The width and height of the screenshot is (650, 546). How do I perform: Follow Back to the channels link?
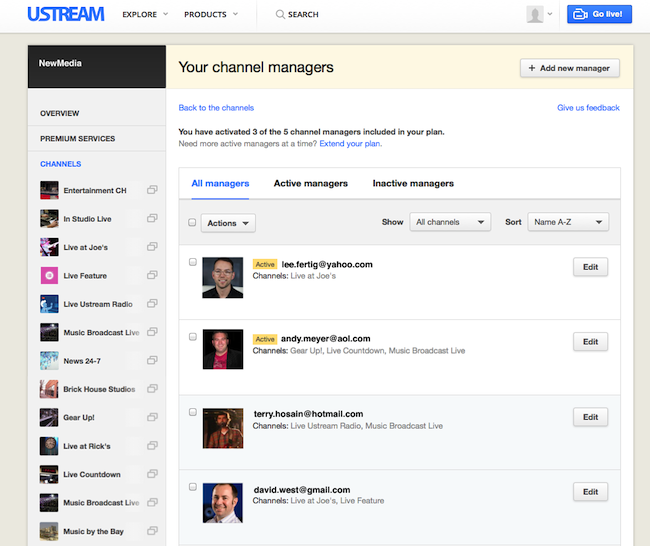tap(216, 108)
